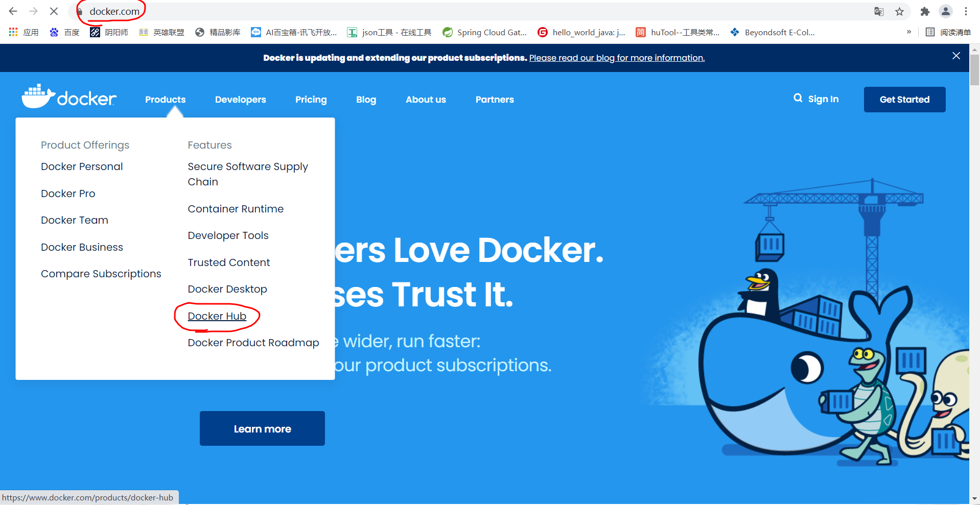
Task: Open Compare Subscriptions
Action: pyautogui.click(x=101, y=274)
